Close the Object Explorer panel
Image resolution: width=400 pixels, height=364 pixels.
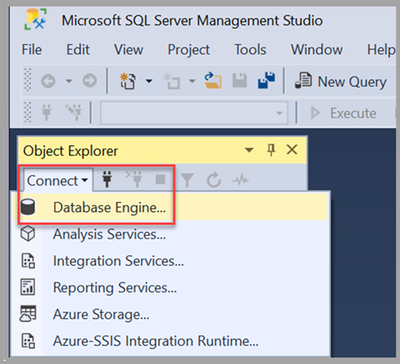(x=292, y=150)
